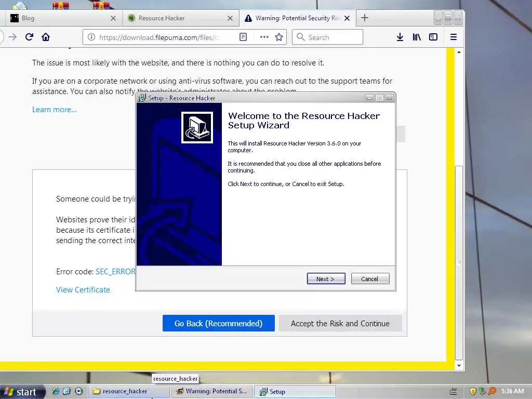Image resolution: width=532 pixels, height=399 pixels.
Task: Select the Setup taskbar button
Action: (295, 392)
